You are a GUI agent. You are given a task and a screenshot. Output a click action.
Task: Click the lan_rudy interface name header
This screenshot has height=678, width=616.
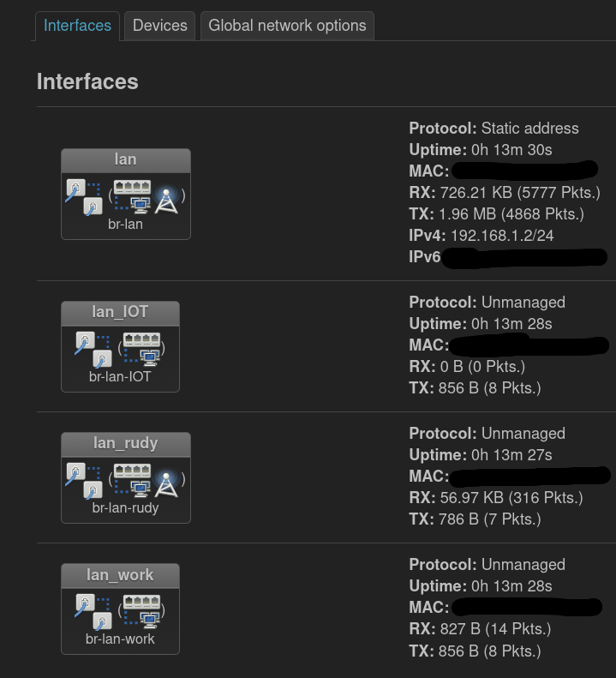[125, 443]
